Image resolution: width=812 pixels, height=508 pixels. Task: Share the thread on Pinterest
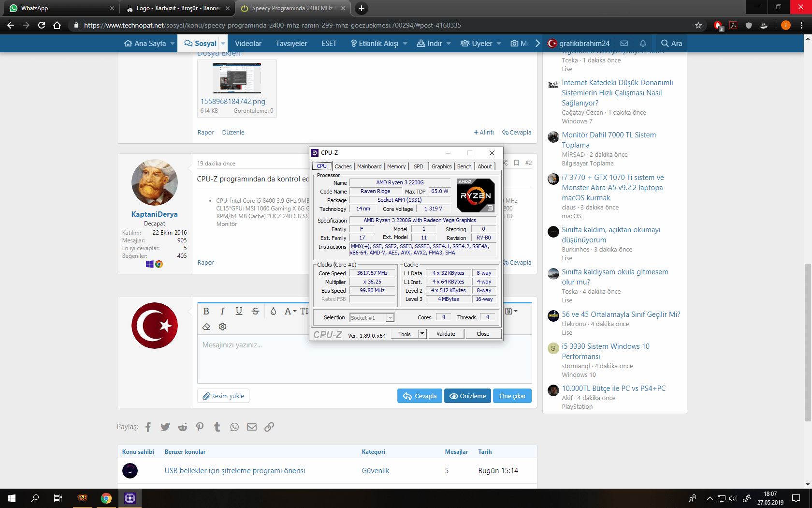(x=200, y=427)
